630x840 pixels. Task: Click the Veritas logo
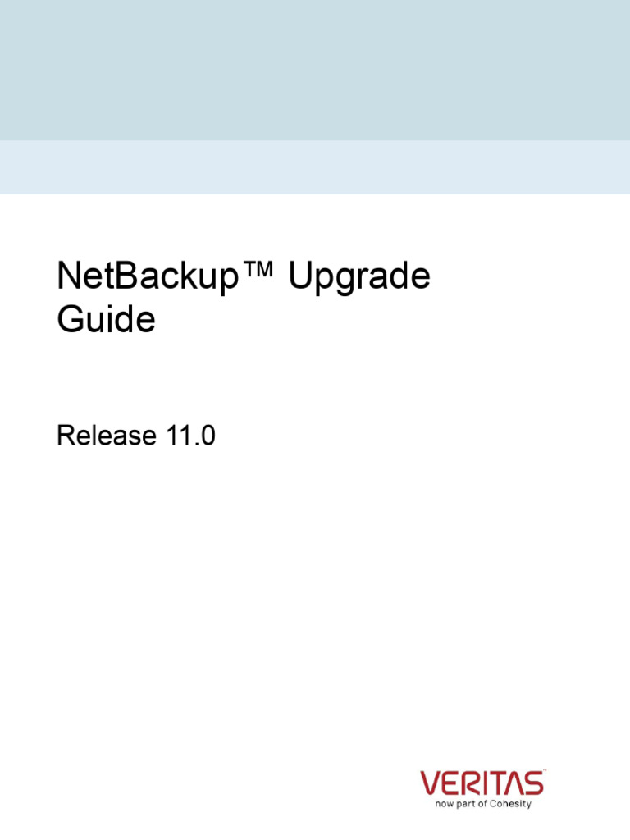[482, 783]
